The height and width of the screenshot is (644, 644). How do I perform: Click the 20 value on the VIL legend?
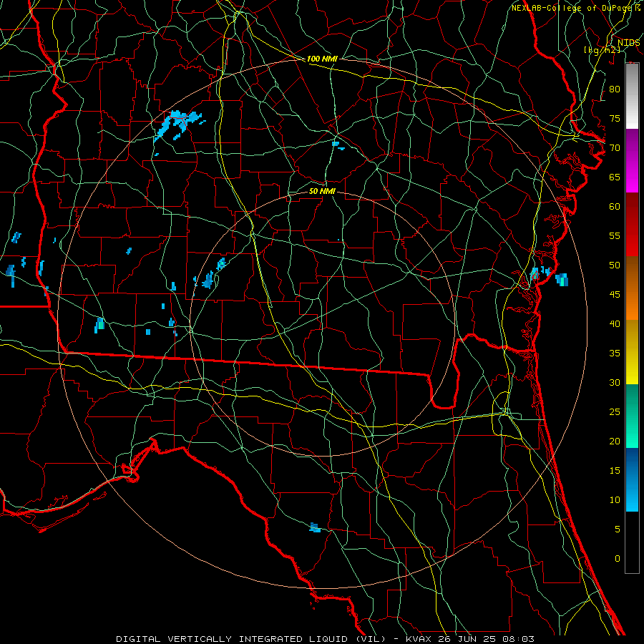tap(615, 441)
